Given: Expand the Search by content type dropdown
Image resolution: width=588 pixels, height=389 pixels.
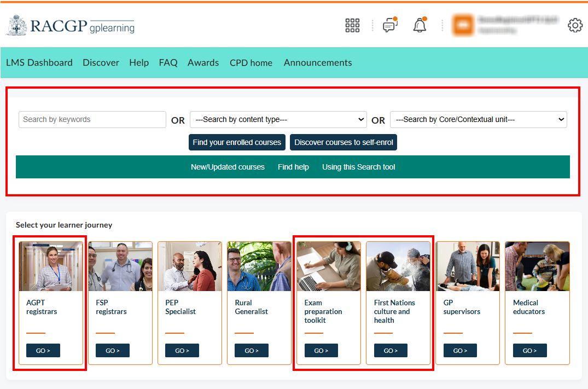Looking at the screenshot, I should click(278, 120).
